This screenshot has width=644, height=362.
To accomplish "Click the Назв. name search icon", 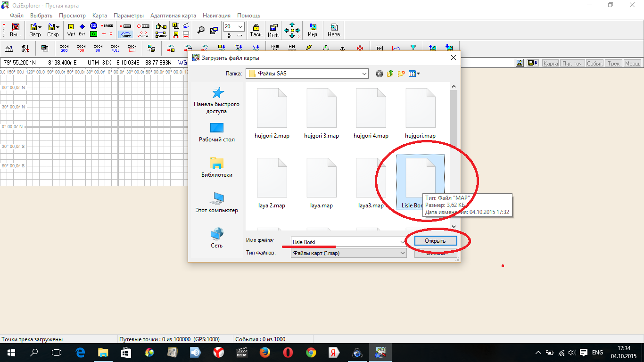I will pos(334,30).
